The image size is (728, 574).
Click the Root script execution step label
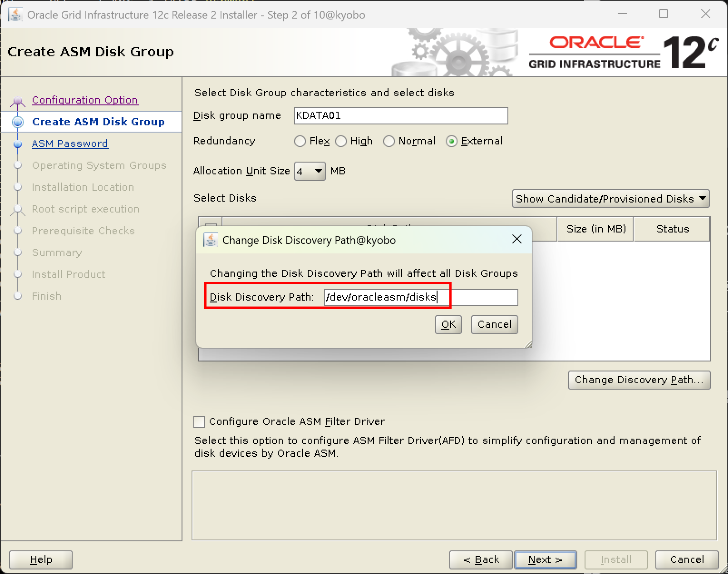(86, 209)
